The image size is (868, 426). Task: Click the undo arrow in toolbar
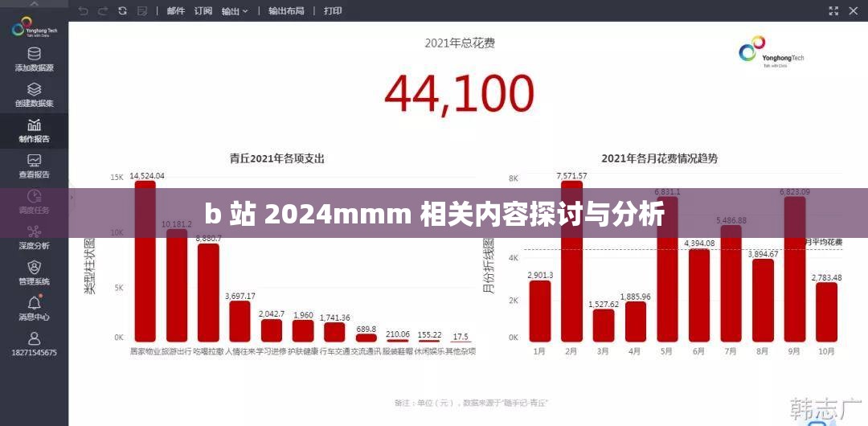tap(83, 10)
